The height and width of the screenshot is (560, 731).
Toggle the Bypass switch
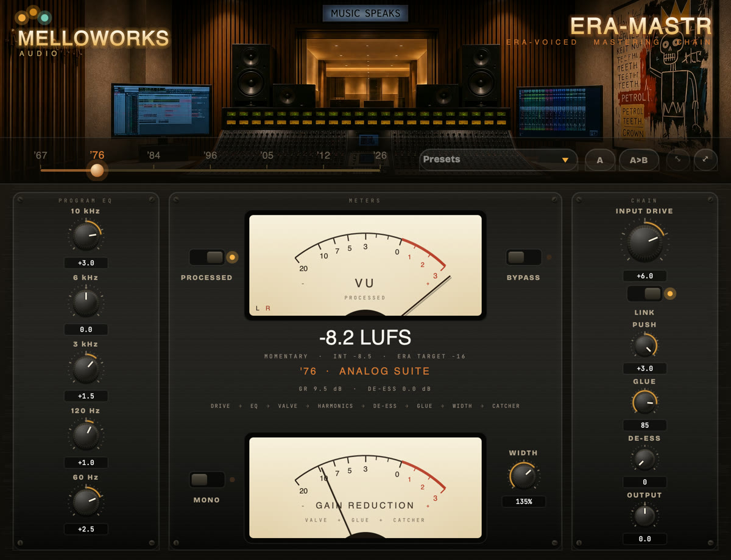[x=523, y=257]
